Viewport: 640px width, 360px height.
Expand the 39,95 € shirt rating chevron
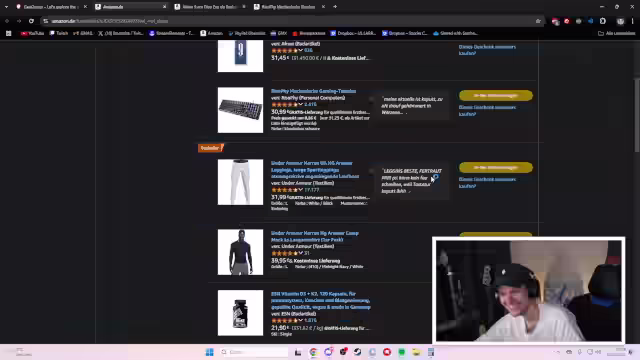click(x=300, y=253)
